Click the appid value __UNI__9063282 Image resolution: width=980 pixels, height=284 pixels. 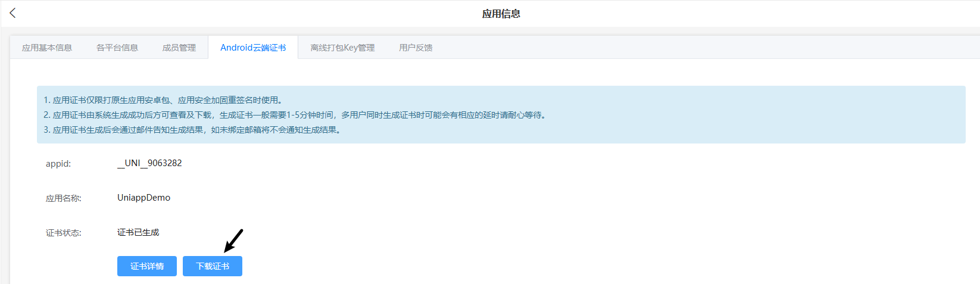149,163
